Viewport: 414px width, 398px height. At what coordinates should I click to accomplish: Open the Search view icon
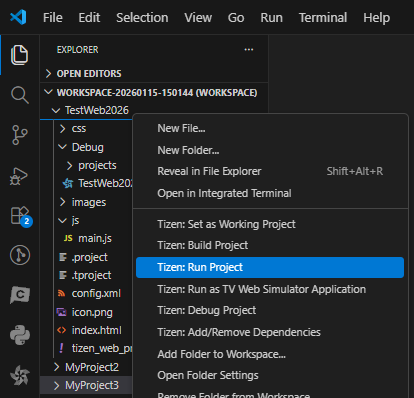tap(20, 95)
